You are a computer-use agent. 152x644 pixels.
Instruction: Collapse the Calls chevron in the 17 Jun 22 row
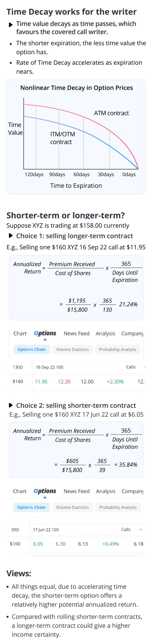tap(141, 529)
